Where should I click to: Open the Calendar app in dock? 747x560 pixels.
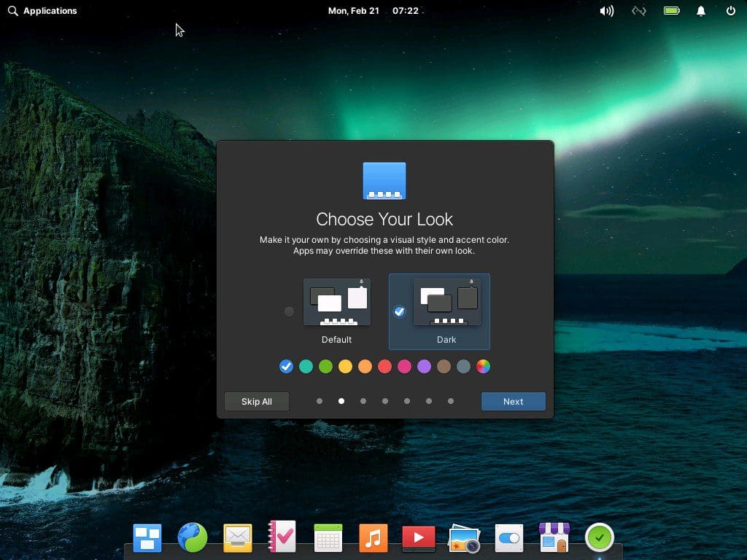pos(328,539)
